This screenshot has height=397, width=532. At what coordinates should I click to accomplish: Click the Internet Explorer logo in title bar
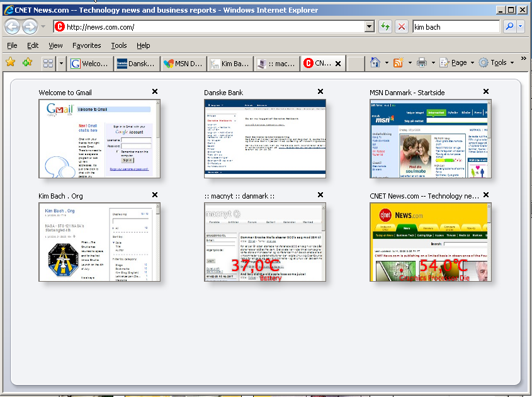coord(8,10)
